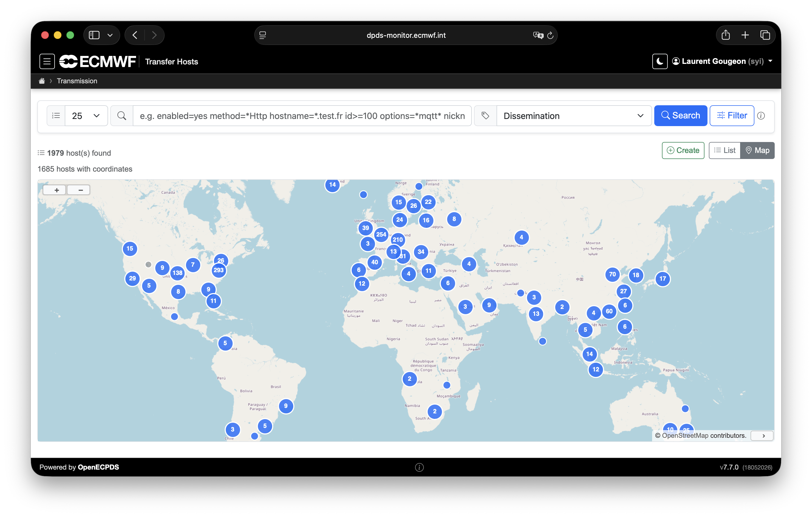Open the Safari share menu
The image size is (812, 517).
[x=726, y=35]
